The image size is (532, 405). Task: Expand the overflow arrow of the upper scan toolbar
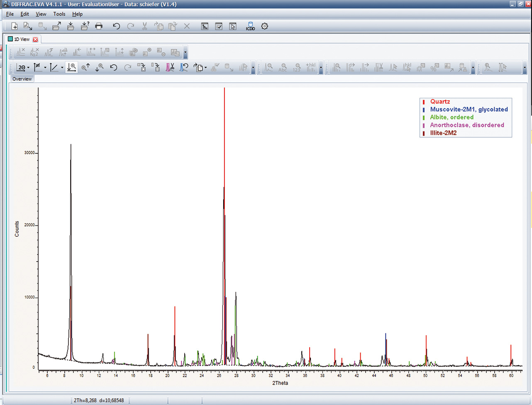tap(185, 53)
